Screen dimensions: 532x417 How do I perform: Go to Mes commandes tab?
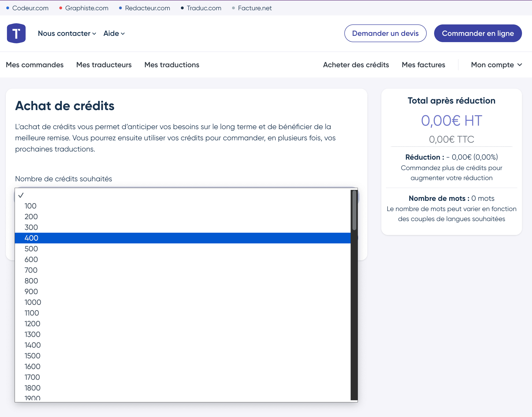(x=35, y=65)
